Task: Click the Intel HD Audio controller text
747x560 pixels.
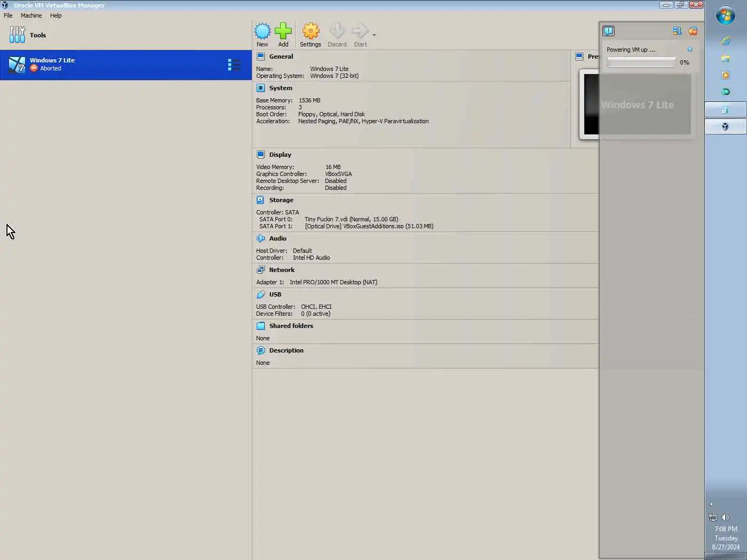Action: point(311,258)
